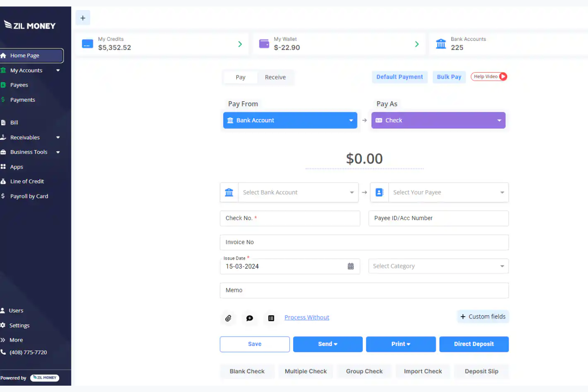
Task: Open the Send options dropdown
Action: 328,344
